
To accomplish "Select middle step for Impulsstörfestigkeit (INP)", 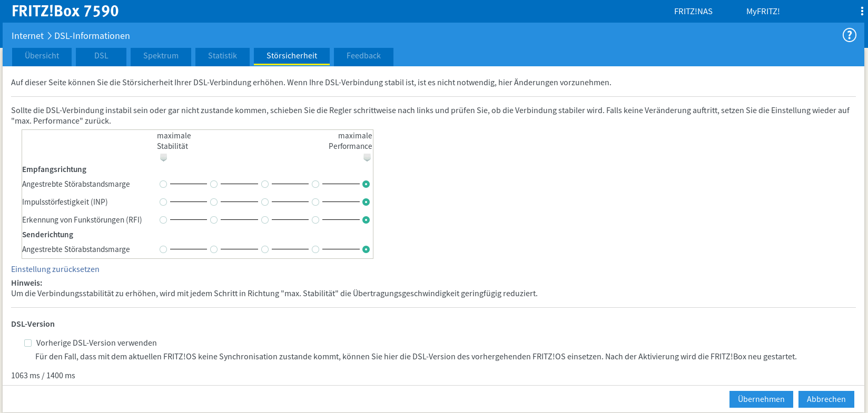I will point(265,202).
